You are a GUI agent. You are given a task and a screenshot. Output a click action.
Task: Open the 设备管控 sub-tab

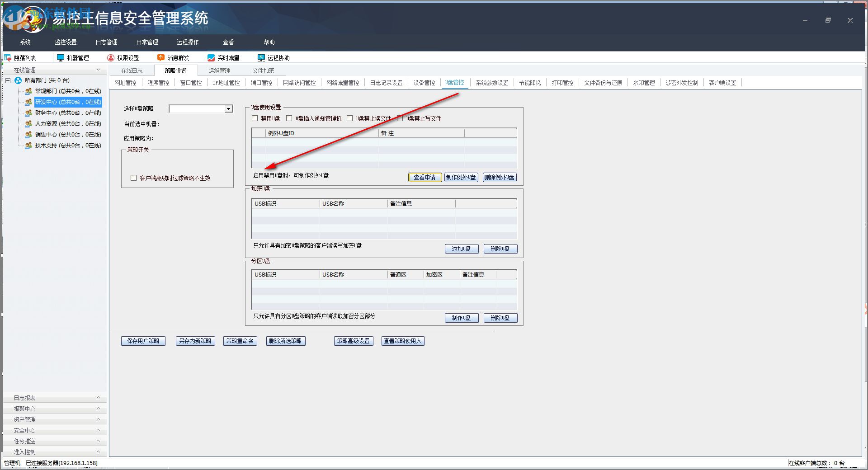pyautogui.click(x=424, y=83)
